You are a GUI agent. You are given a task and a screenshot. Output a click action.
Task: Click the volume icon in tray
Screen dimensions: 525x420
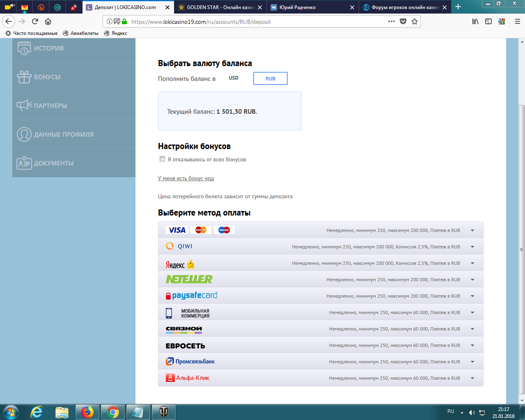[x=472, y=413]
